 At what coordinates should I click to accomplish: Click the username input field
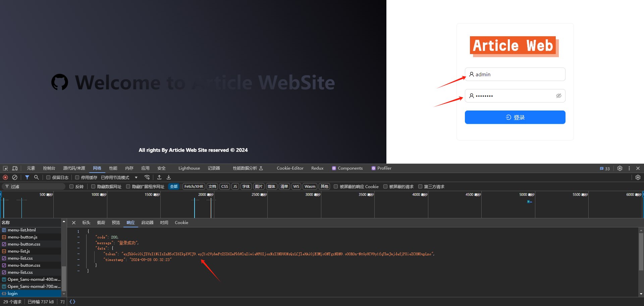pos(515,74)
